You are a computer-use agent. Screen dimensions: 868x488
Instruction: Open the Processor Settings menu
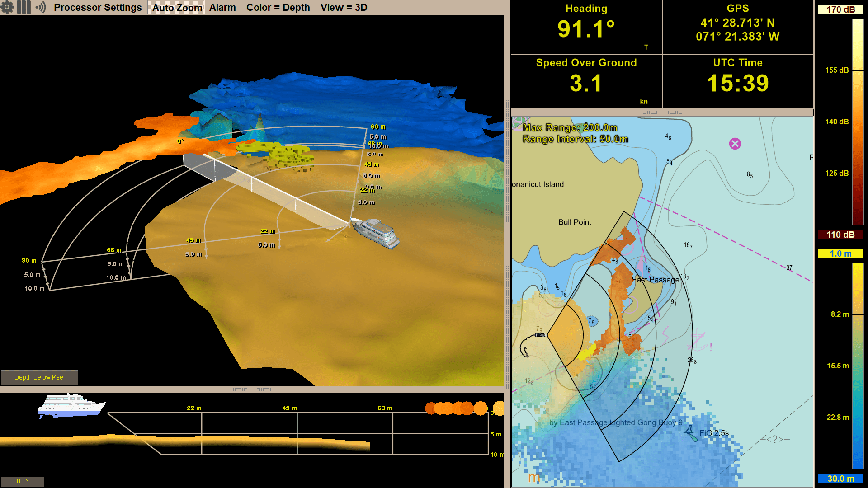coord(98,7)
